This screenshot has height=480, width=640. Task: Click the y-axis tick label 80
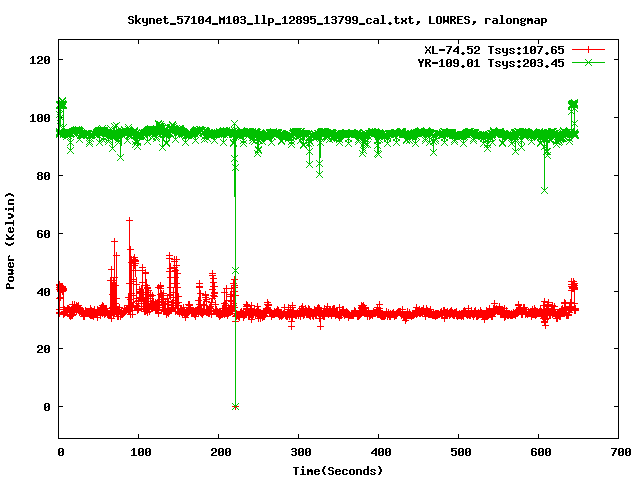pos(43,176)
